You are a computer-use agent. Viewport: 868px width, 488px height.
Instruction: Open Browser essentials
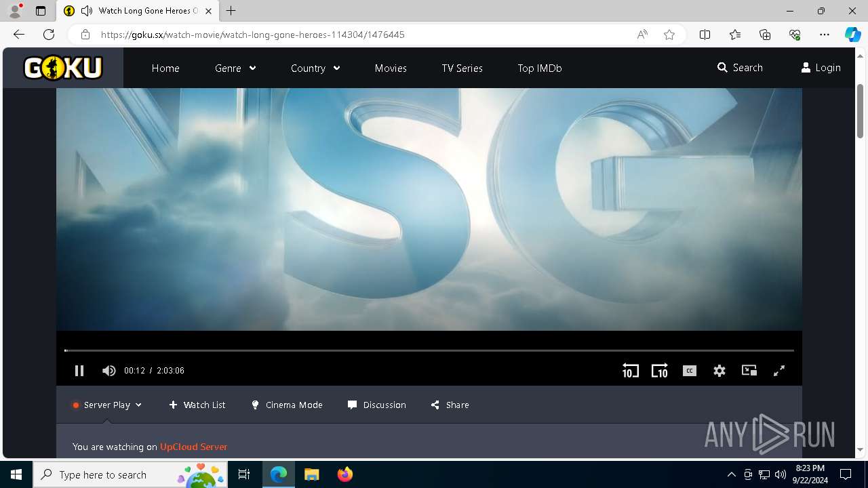pyautogui.click(x=795, y=35)
